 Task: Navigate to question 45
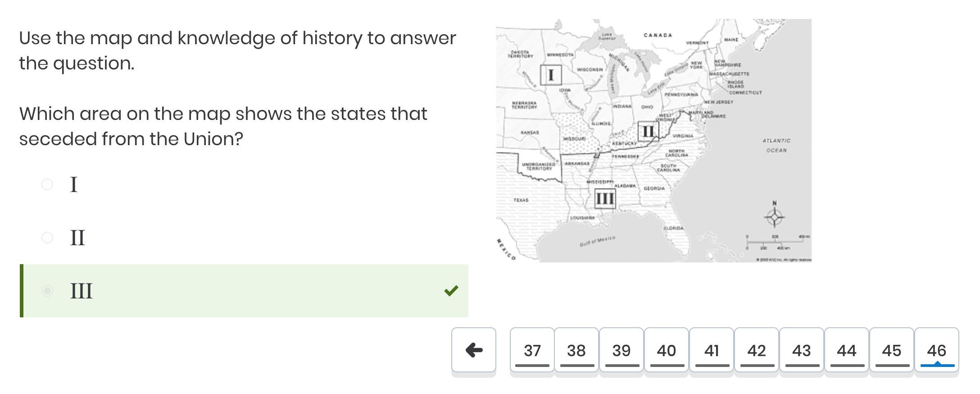[892, 350]
